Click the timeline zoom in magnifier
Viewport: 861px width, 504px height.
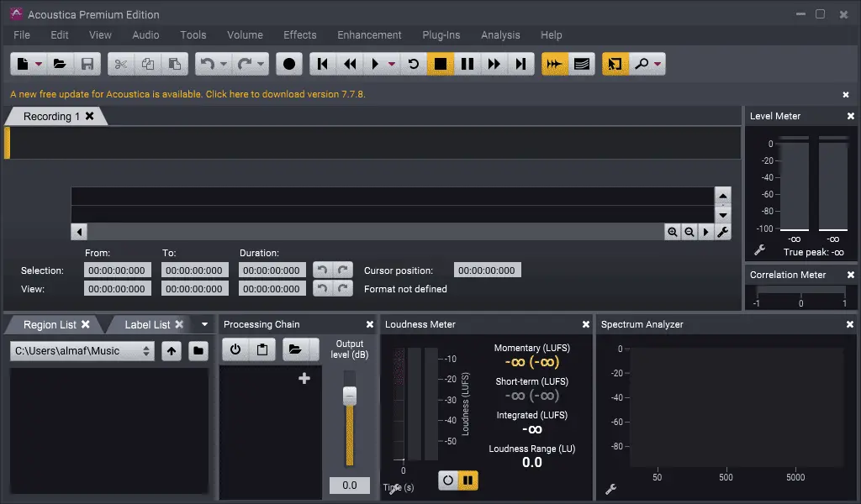point(672,232)
